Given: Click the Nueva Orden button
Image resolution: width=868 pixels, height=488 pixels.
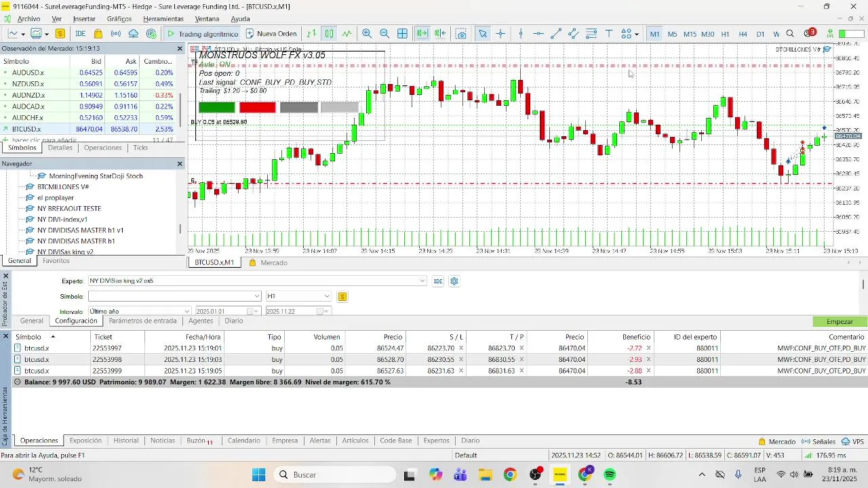Looking at the screenshot, I should [x=271, y=34].
